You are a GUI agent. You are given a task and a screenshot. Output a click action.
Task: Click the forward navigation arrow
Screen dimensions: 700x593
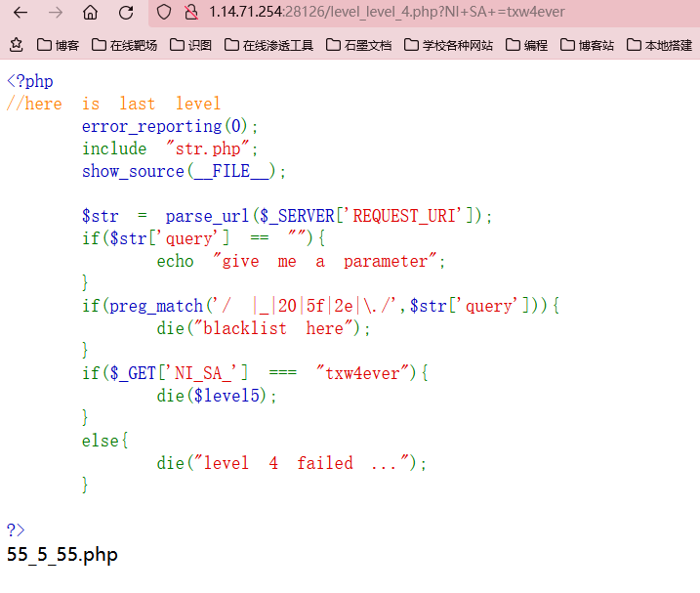(56, 13)
